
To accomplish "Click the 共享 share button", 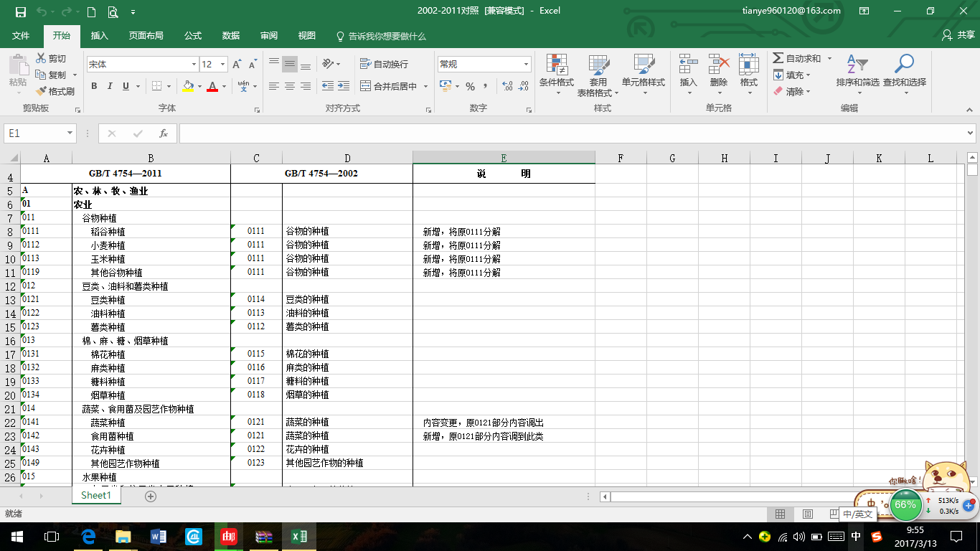I will (959, 35).
